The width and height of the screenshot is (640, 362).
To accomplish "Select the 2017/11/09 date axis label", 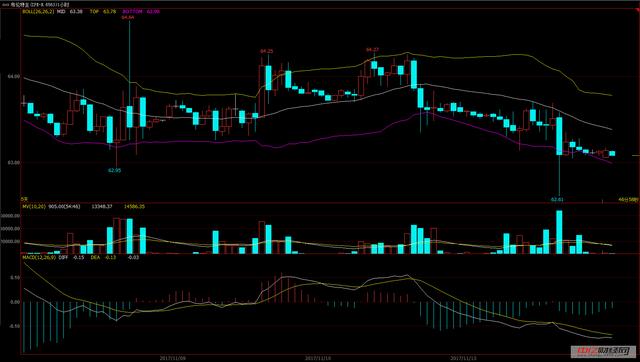I will 172,358.
